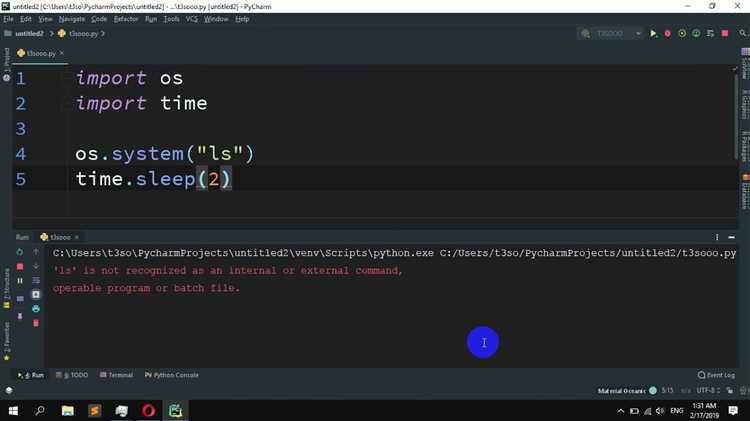Viewport: 750px width, 421px height.
Task: Open the Run tool window button at bottom
Action: pos(31,375)
